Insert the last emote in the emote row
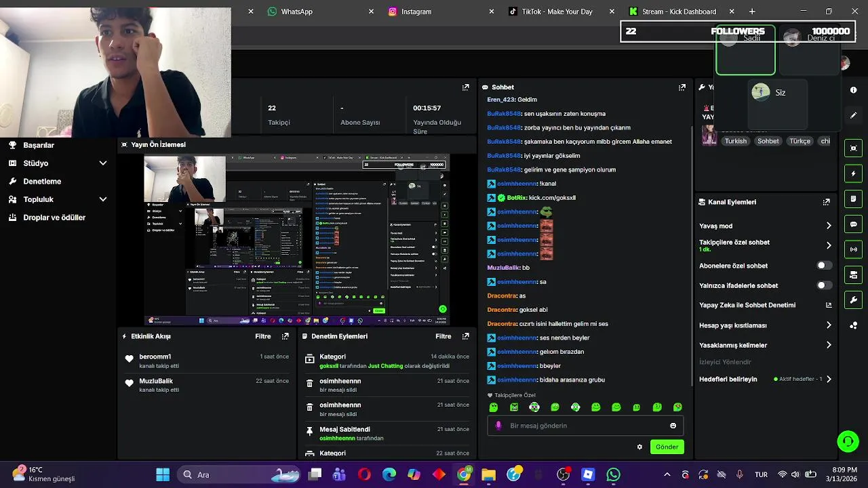The width and height of the screenshot is (868, 488). (677, 407)
